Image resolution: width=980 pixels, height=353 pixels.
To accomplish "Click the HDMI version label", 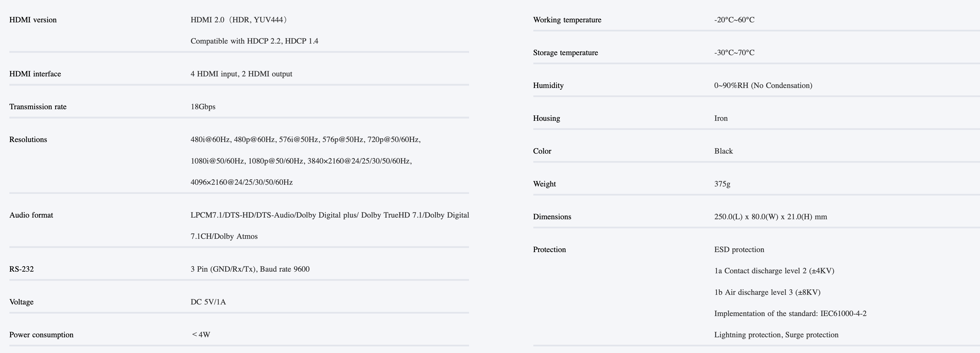I will coord(33,20).
